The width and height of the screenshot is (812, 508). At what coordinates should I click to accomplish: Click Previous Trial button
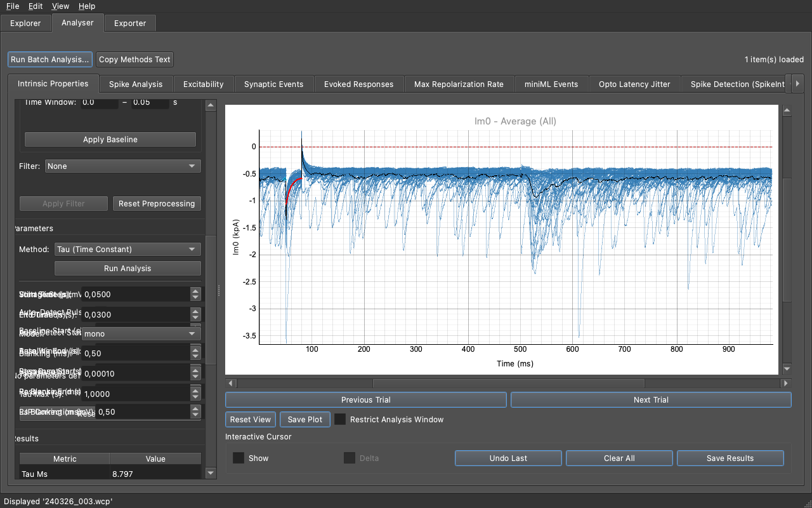(x=366, y=399)
